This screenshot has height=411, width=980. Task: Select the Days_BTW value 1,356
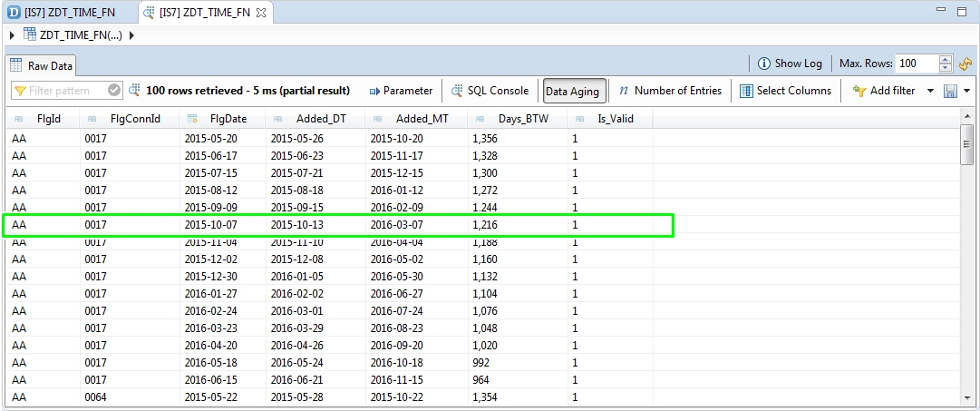pyautogui.click(x=485, y=138)
